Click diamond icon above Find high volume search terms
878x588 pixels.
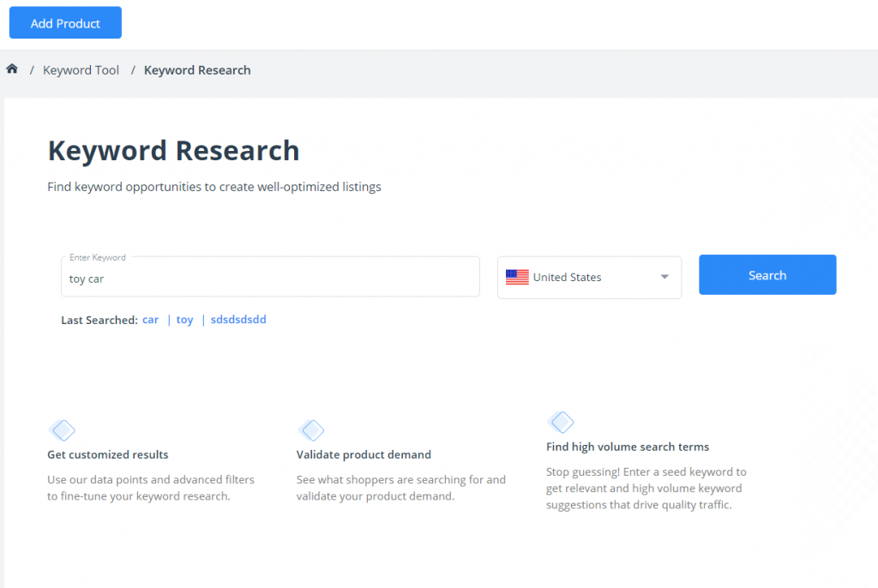tap(561, 423)
